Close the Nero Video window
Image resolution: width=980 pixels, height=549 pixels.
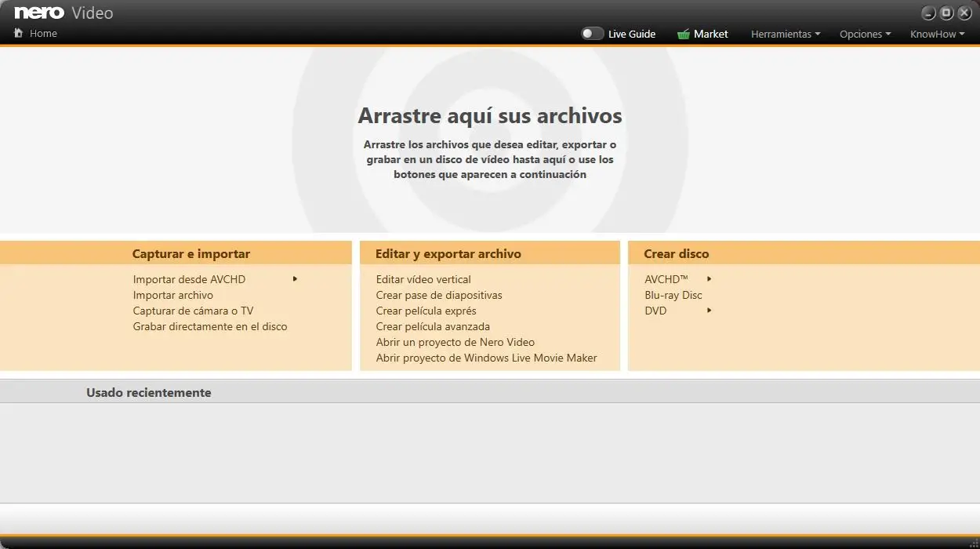[964, 13]
